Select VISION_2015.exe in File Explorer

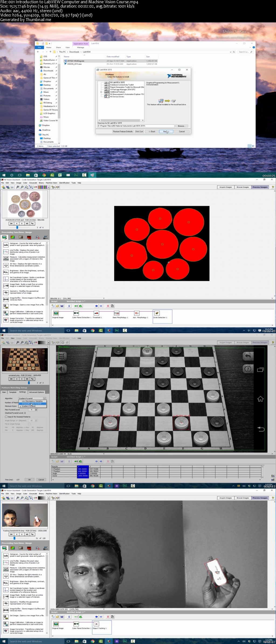[x=74, y=64]
